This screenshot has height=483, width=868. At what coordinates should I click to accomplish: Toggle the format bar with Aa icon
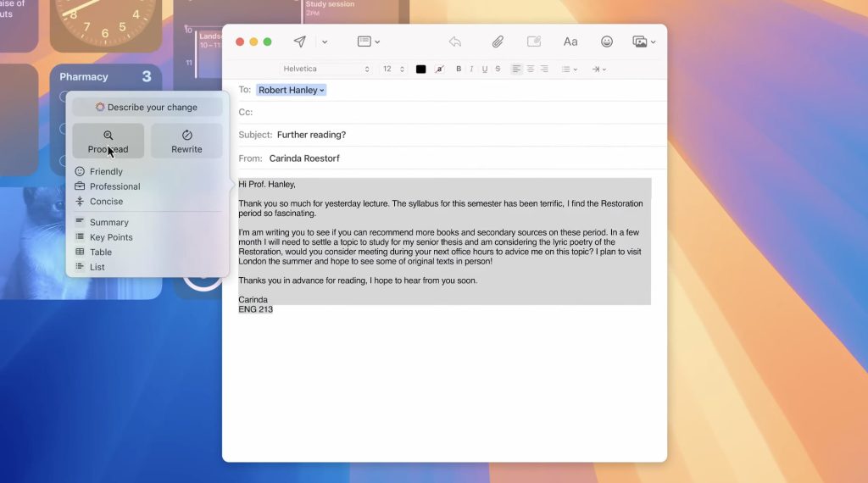click(570, 42)
